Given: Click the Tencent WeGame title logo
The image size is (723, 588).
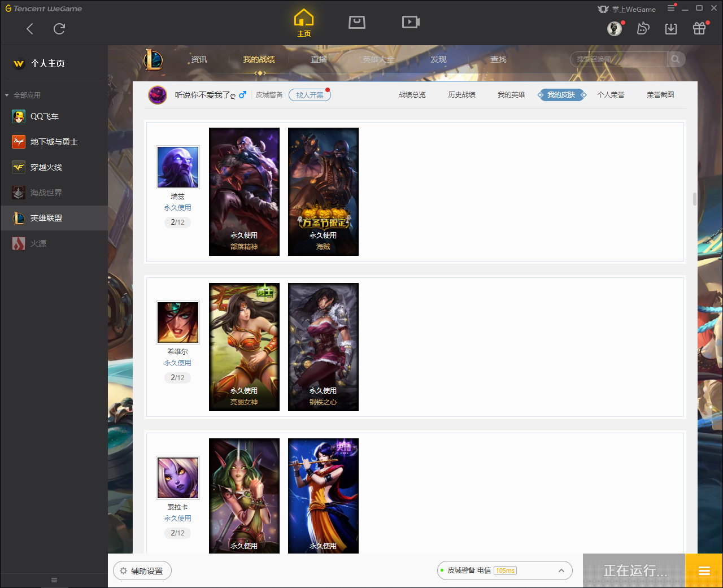Looking at the screenshot, I should (43, 8).
